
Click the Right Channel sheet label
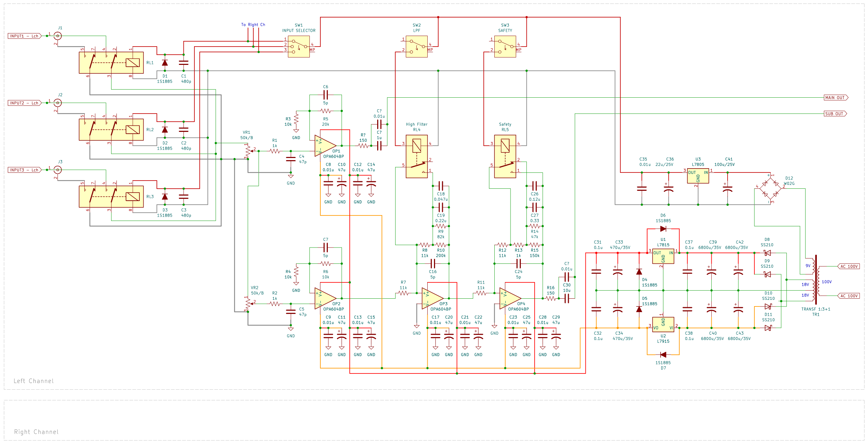click(36, 432)
